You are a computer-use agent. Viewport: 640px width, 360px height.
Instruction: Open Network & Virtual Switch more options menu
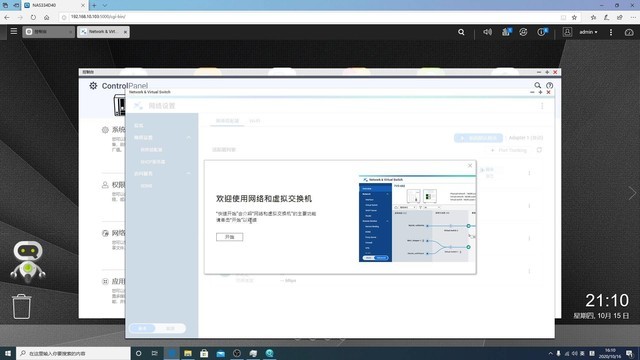click(x=542, y=106)
